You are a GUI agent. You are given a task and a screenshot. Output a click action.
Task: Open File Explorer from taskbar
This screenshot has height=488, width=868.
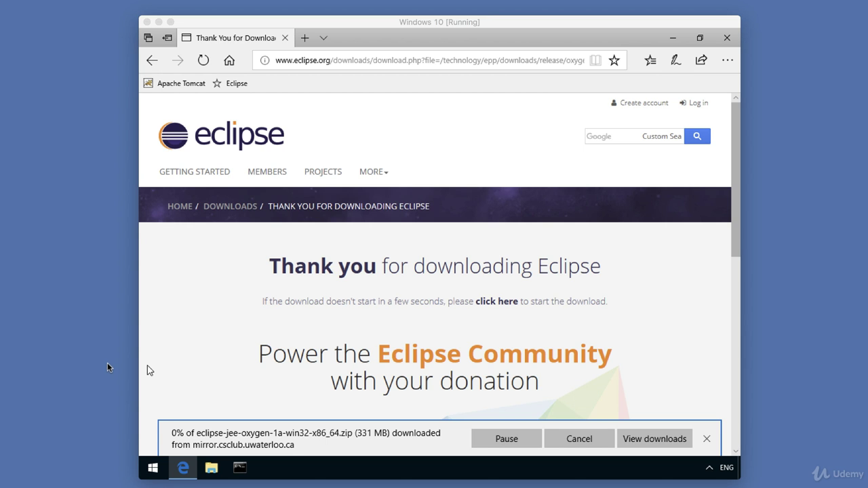pos(212,468)
